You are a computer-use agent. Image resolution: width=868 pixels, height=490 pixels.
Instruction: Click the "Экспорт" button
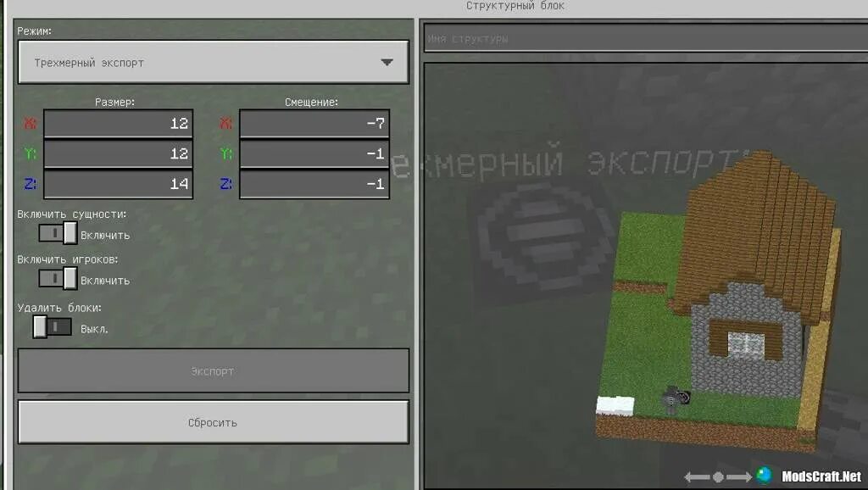tap(213, 371)
